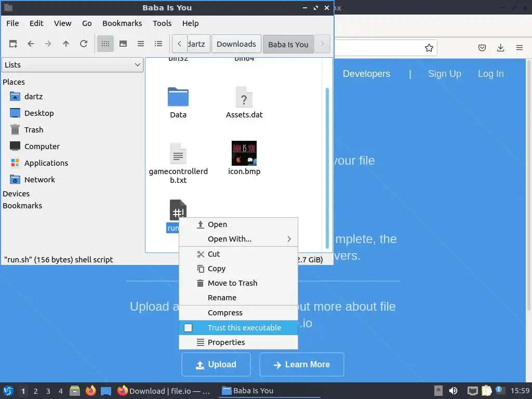Switch to detailed list view mode
Viewport: 532px width, 399px height.
click(x=158, y=44)
